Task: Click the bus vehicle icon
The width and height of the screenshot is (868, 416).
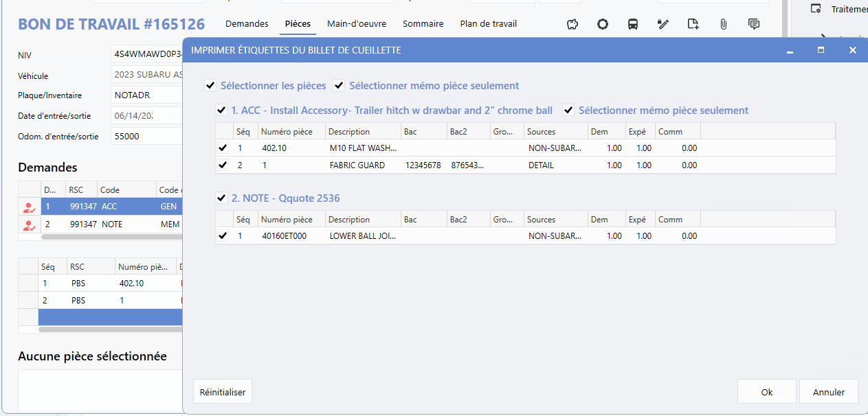Action: pyautogui.click(x=633, y=24)
